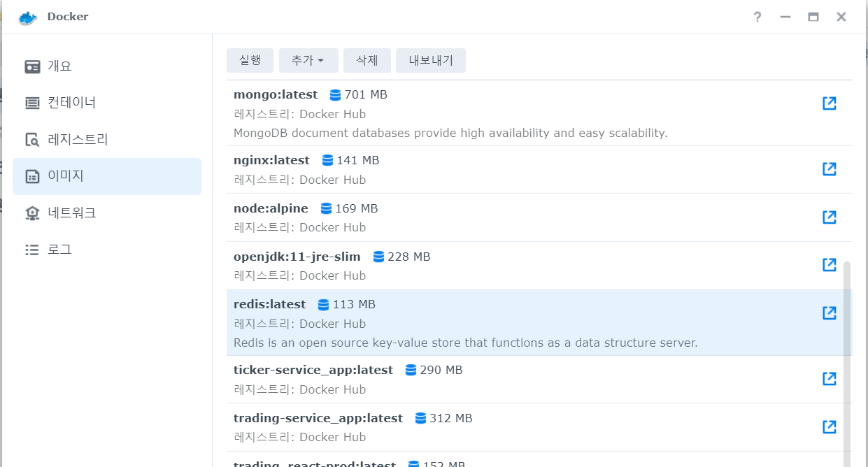
Task: Select the trading-service_app:latest image name
Action: tap(318, 418)
